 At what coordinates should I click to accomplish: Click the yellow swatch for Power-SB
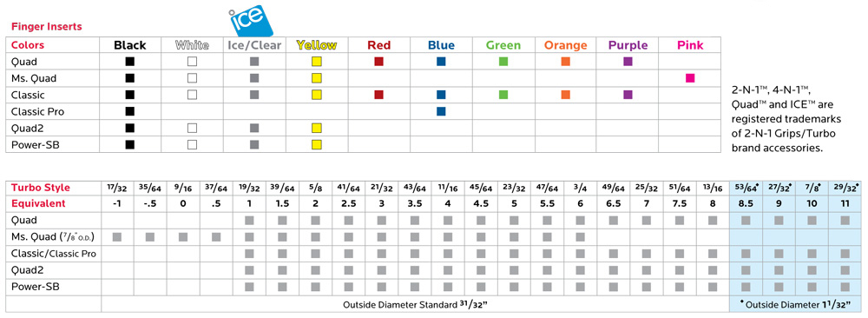[x=317, y=145]
